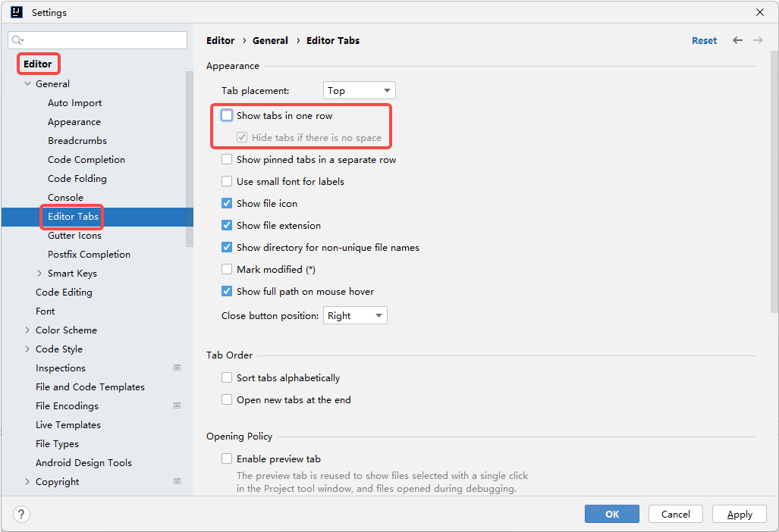Expand the Code Style node

coord(27,349)
